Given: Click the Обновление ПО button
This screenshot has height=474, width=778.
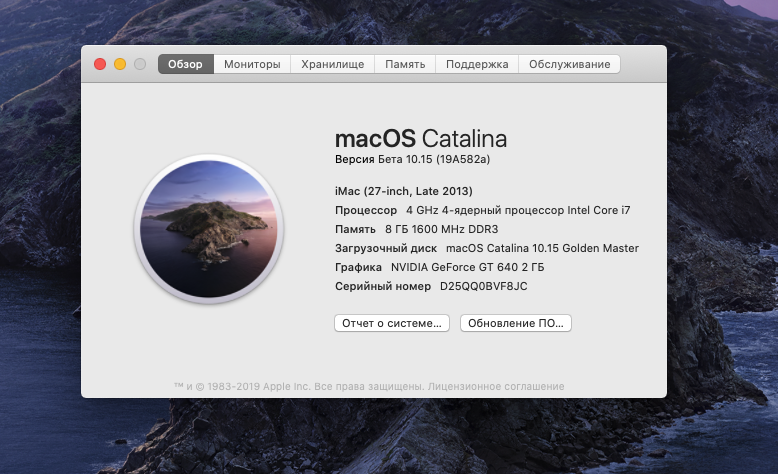Looking at the screenshot, I should [516, 323].
